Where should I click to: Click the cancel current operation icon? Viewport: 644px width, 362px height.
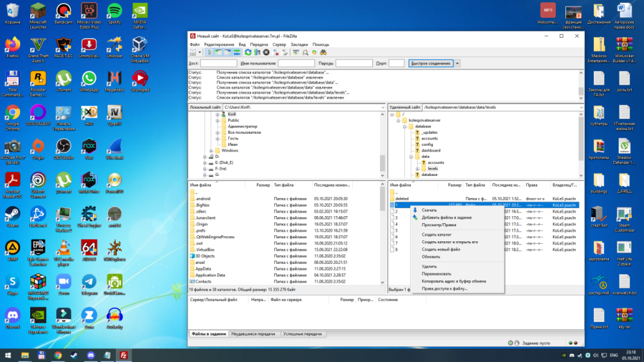click(x=266, y=53)
